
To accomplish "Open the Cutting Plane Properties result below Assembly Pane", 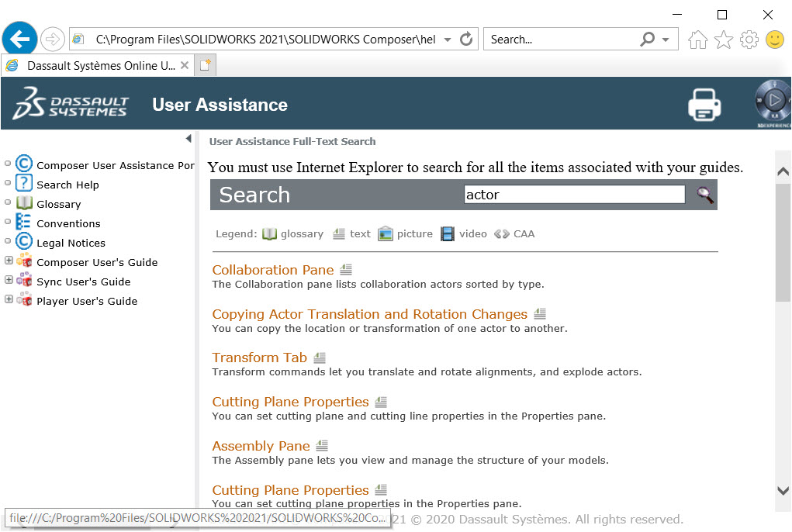I will pyautogui.click(x=290, y=490).
